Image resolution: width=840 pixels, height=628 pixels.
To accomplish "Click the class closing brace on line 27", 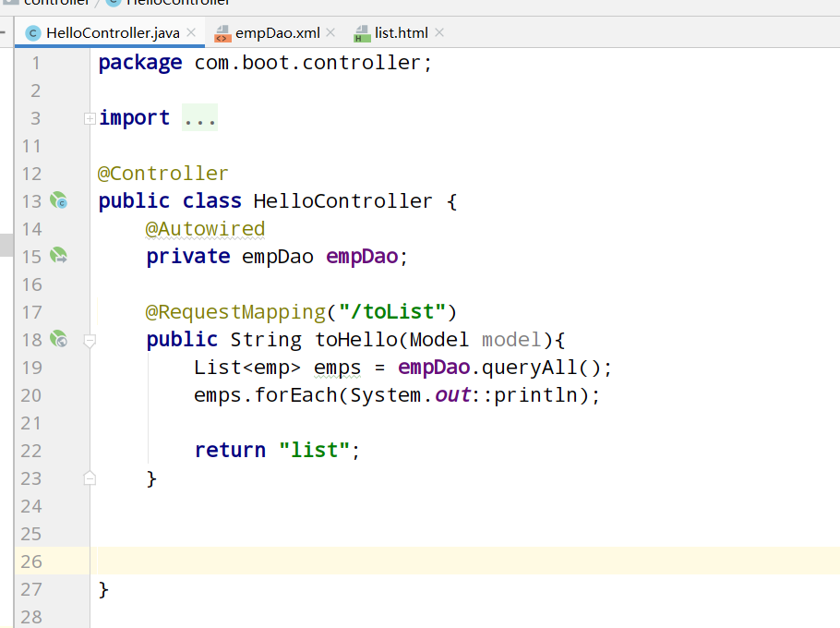I will point(104,589).
